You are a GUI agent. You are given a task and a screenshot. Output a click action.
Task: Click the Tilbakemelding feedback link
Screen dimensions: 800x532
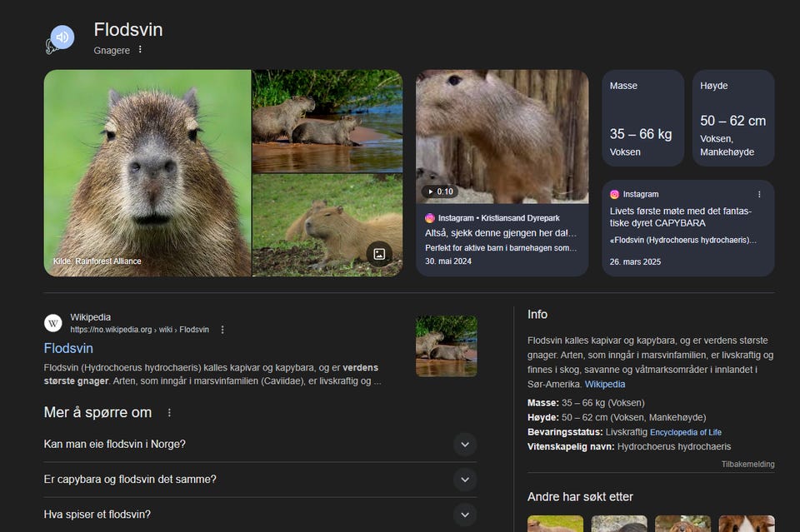pos(747,465)
